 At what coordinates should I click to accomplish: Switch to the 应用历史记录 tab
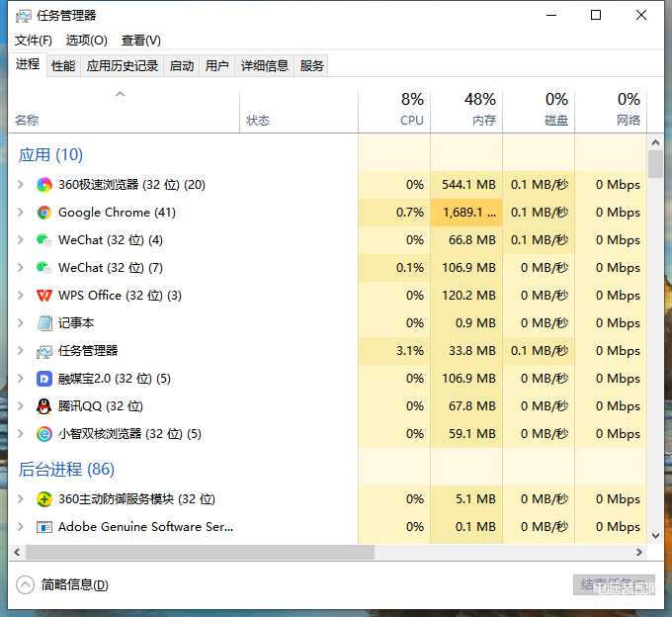(x=123, y=66)
